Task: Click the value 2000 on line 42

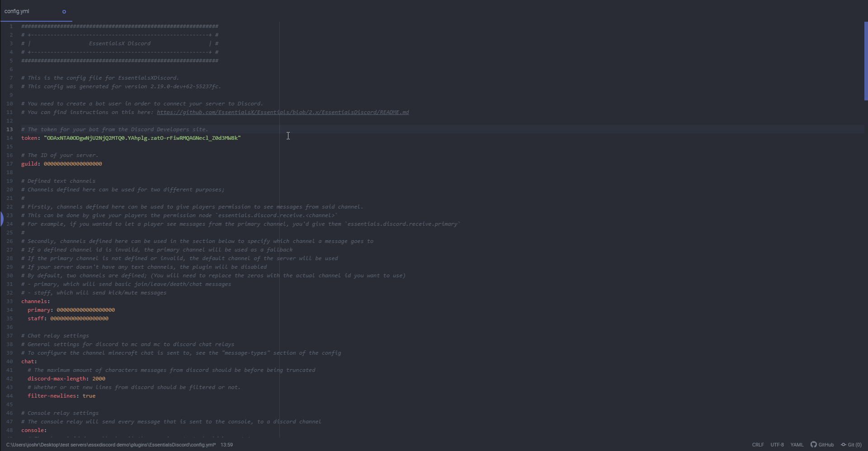Action: pyautogui.click(x=99, y=379)
